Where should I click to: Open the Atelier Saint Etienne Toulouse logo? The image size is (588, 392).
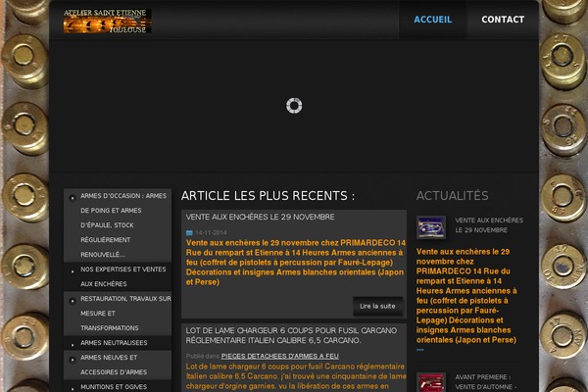coord(107,21)
